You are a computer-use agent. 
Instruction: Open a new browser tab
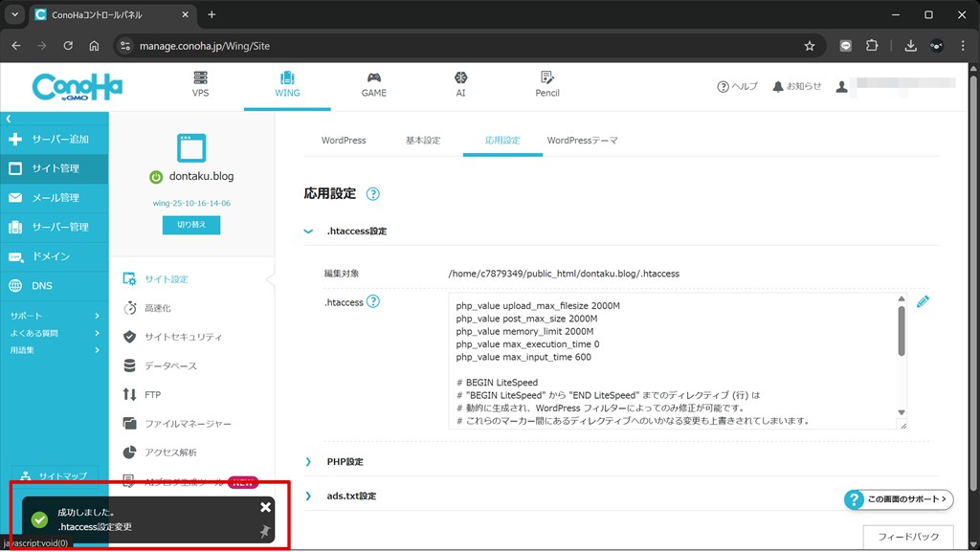[212, 14]
